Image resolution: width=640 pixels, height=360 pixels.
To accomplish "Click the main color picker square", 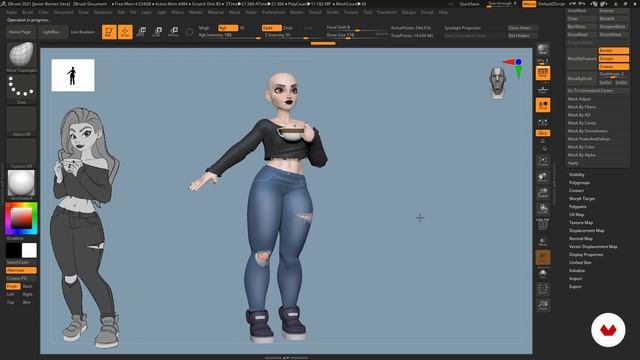I will click(x=21, y=218).
